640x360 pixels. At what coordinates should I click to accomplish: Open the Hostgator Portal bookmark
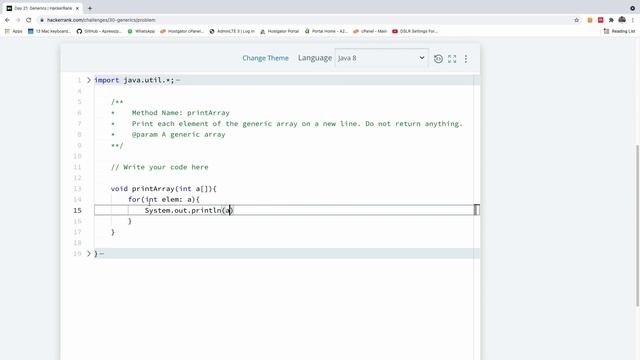pos(280,31)
